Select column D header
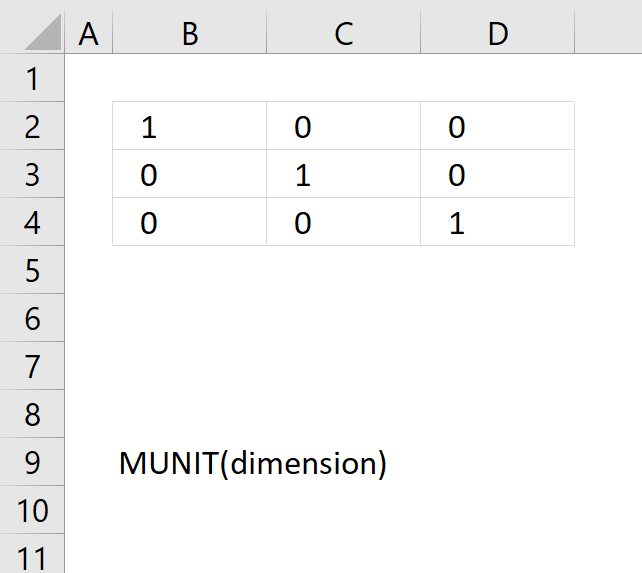The width and height of the screenshot is (642, 573). point(497,31)
